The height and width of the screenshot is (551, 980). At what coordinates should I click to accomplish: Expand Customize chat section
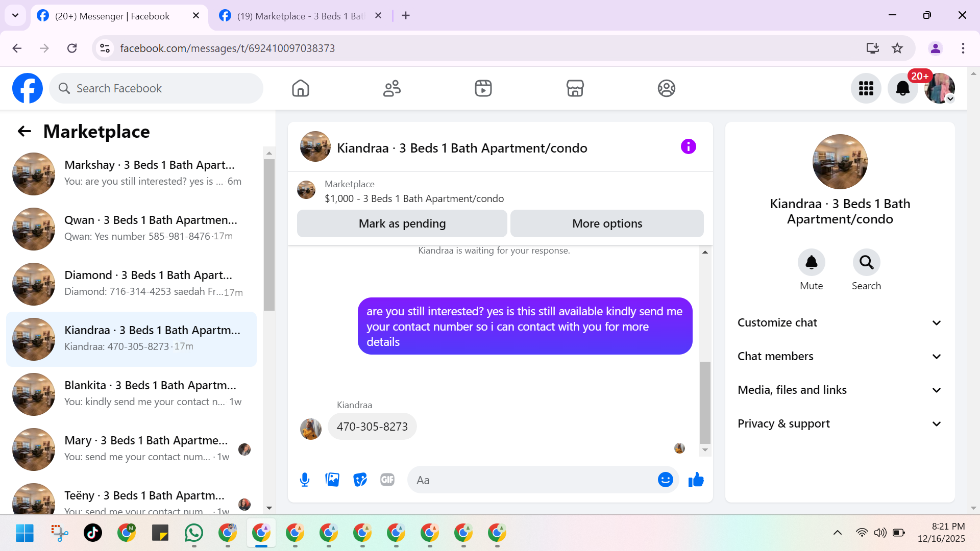click(x=840, y=323)
